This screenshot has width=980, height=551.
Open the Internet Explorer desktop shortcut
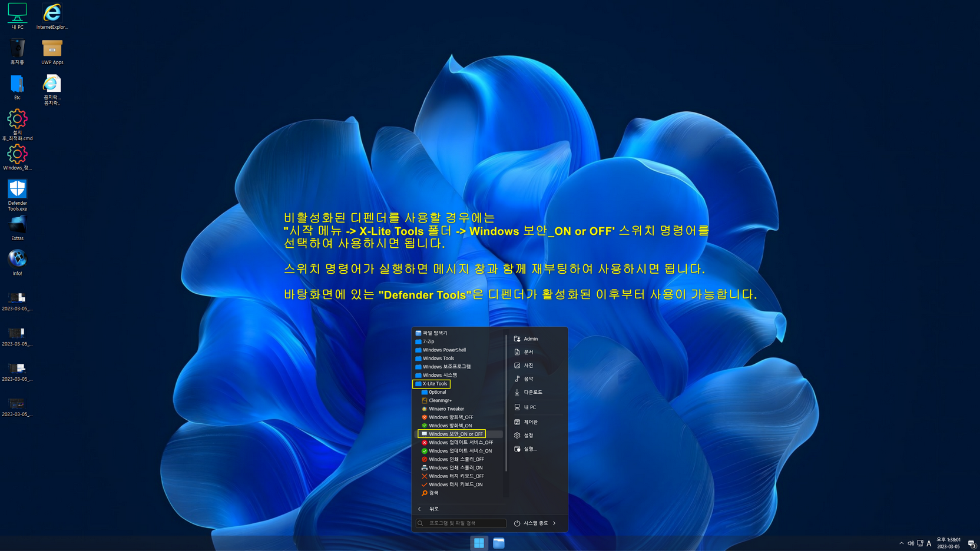coord(52,16)
